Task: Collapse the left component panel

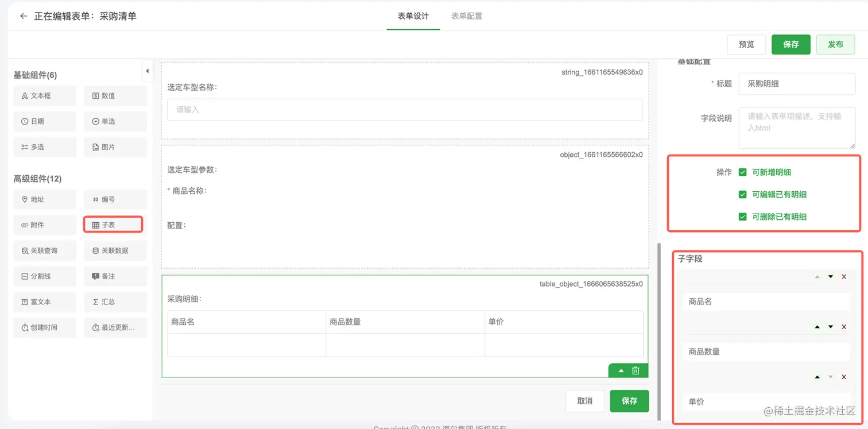Action: point(147,71)
